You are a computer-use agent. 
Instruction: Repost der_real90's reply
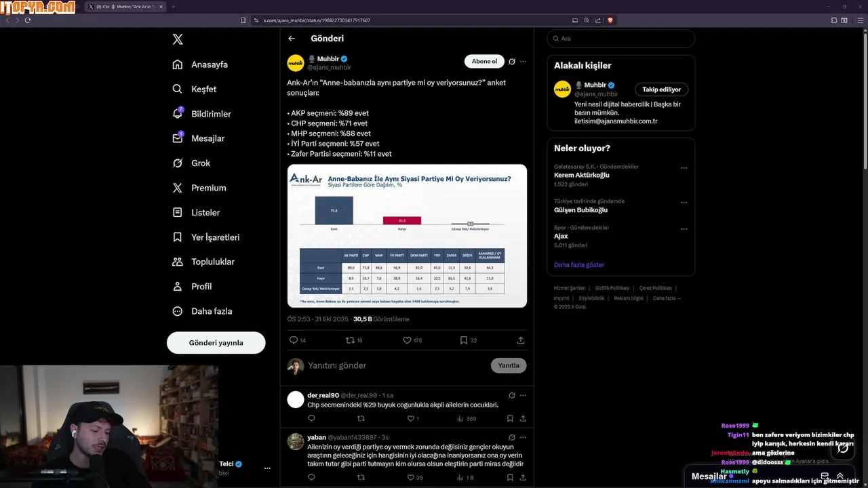(x=361, y=419)
